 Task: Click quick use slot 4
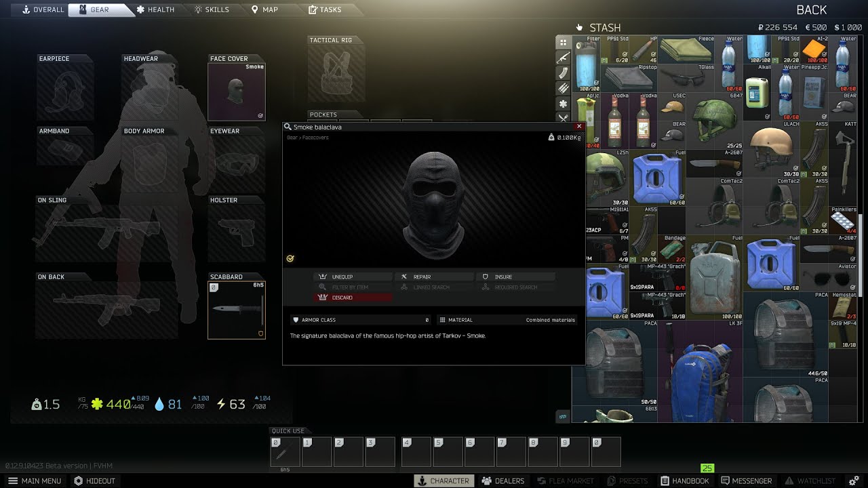pos(416,451)
